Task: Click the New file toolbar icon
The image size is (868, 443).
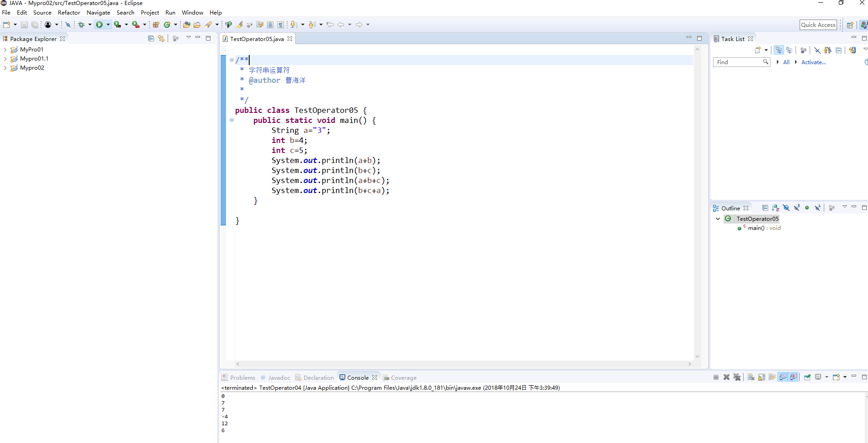Action: 6,25
